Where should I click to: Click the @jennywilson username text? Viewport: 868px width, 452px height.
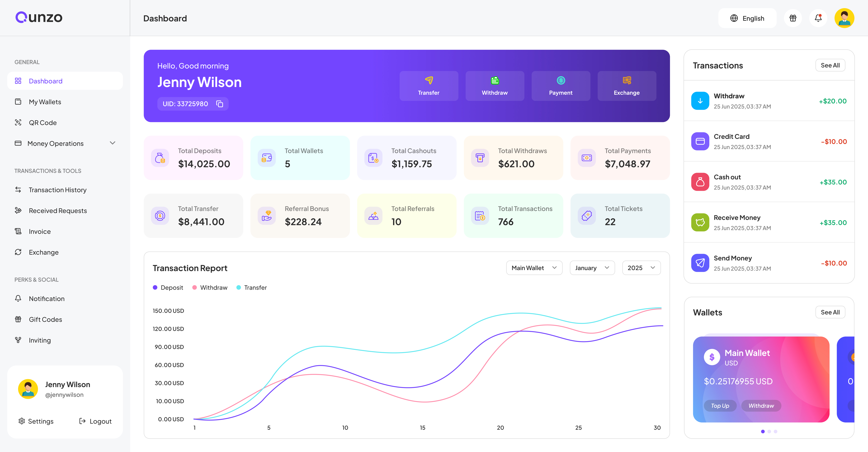(64, 395)
